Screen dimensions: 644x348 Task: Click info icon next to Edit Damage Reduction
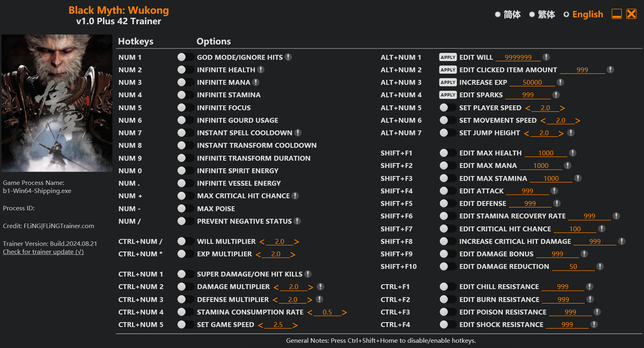coord(600,266)
